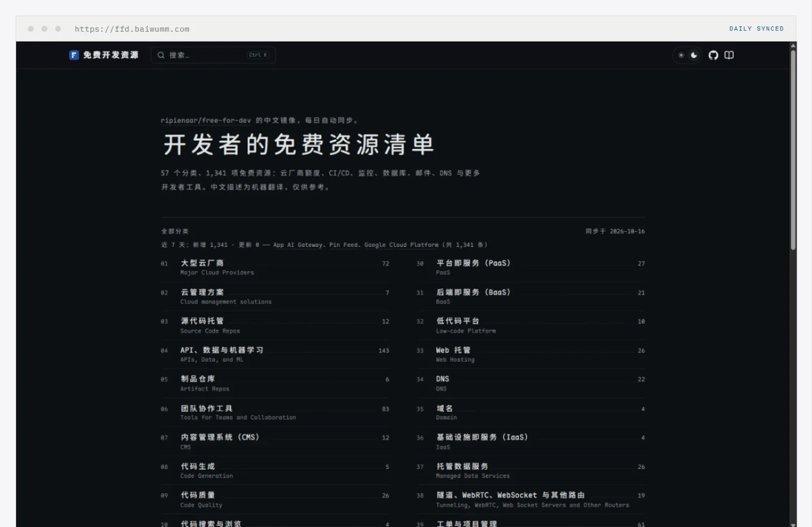Open 代码生成 Code Generation category
Image resolution: width=812 pixels, height=527 pixels.
point(275,471)
